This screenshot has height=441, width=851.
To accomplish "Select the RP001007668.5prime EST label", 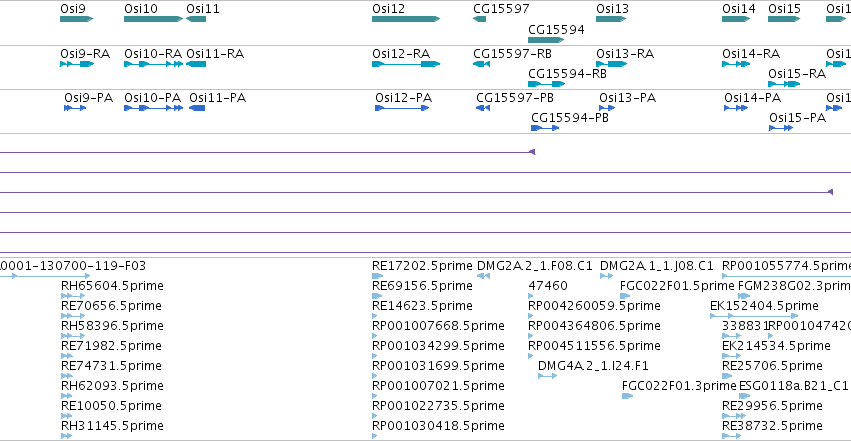I will click(439, 326).
